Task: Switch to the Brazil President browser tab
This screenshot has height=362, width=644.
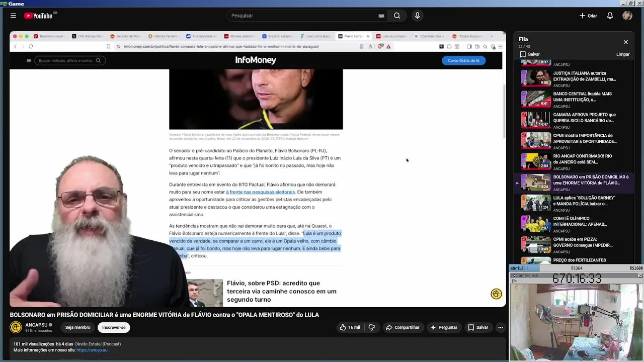Action: [x=277, y=36]
